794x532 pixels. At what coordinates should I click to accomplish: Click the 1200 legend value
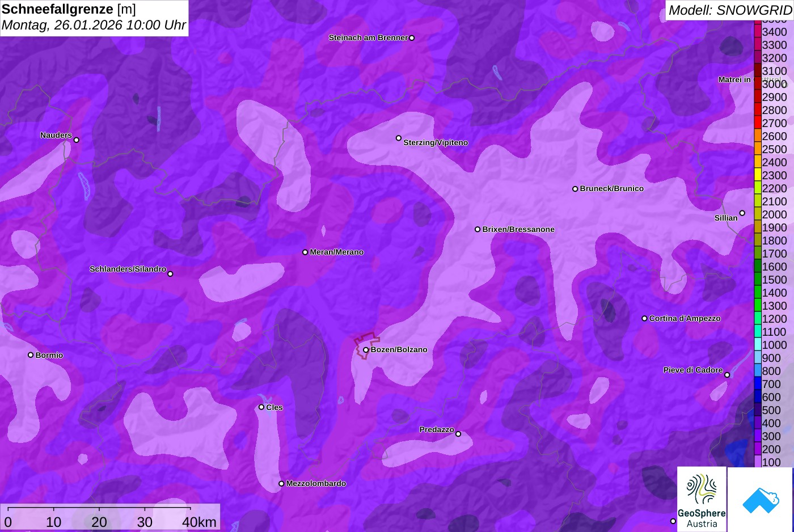pos(775,319)
